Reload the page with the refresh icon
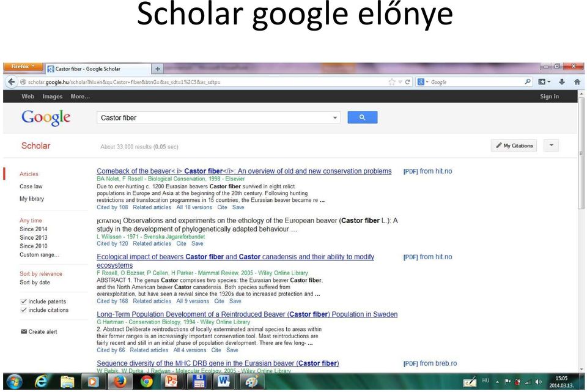The image size is (587, 392). click(407, 81)
